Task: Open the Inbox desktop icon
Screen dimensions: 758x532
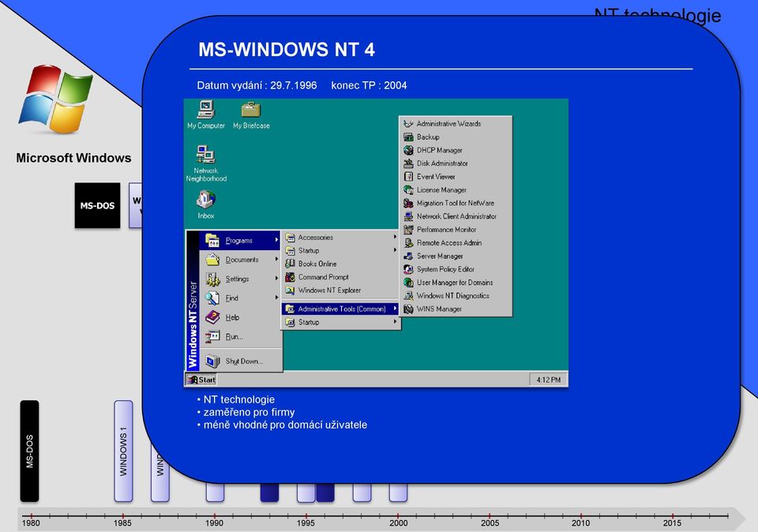Action: click(205, 204)
